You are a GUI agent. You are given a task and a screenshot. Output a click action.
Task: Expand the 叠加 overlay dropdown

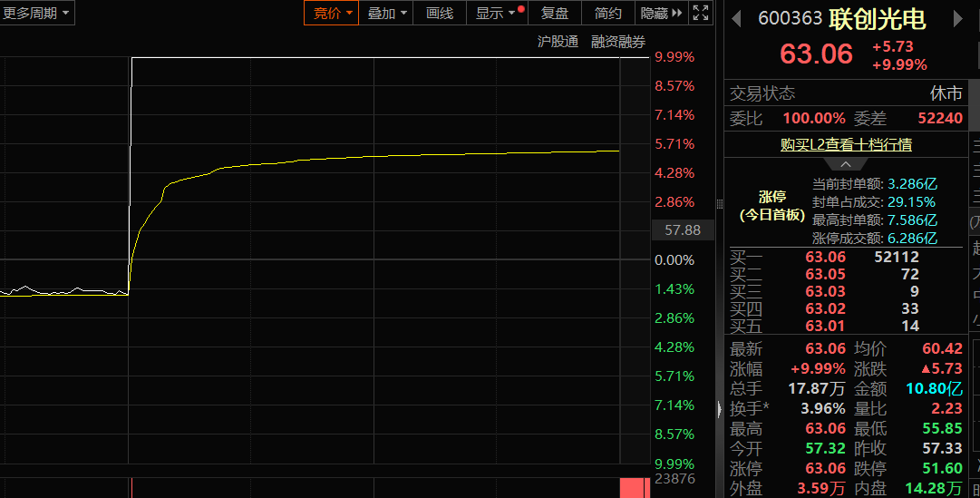click(x=387, y=13)
